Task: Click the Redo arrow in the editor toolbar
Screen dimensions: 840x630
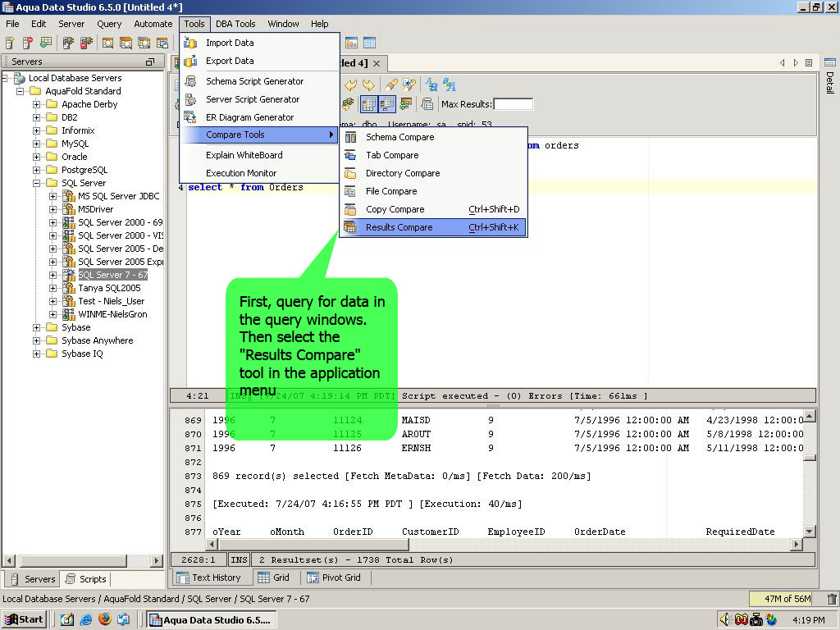Action: [x=368, y=85]
